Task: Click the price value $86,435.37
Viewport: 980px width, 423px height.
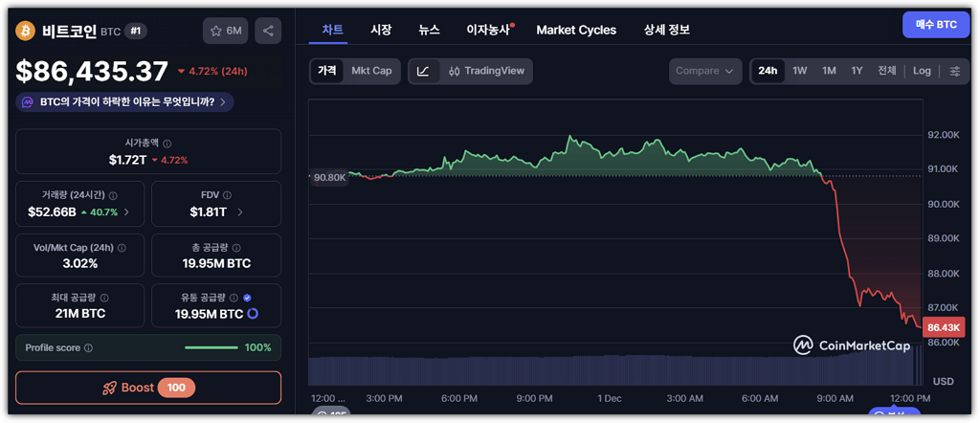Action: pos(92,71)
